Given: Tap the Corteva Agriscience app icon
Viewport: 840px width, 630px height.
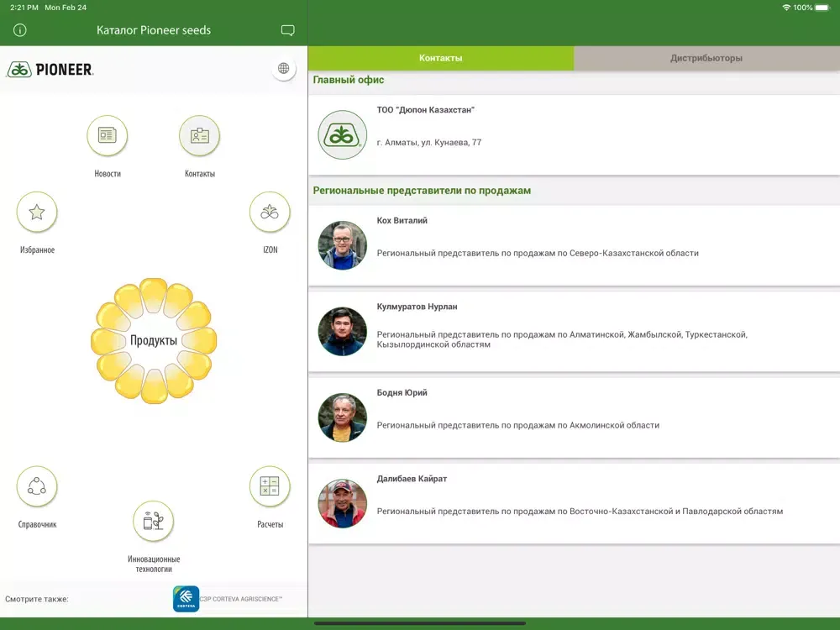Looking at the screenshot, I should point(186,599).
